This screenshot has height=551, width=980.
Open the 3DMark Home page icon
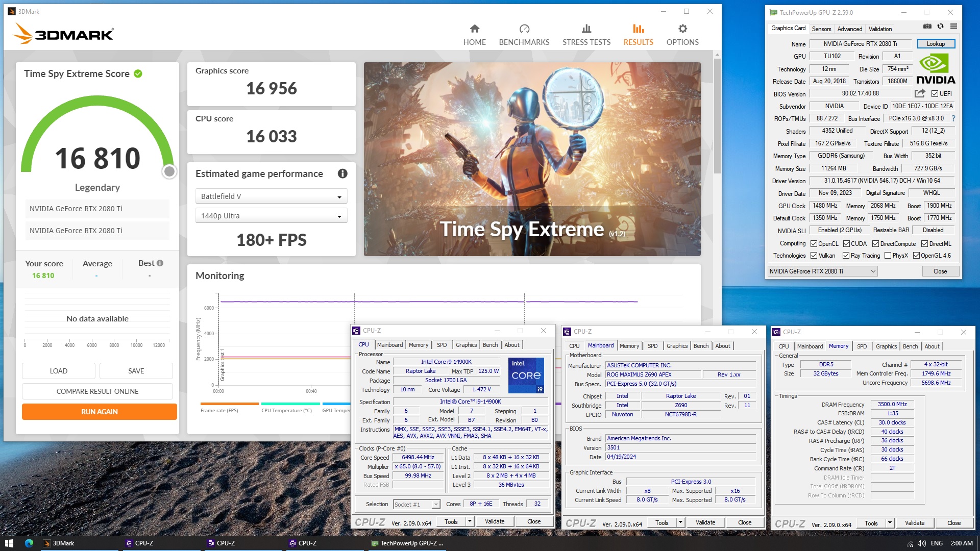[475, 29]
